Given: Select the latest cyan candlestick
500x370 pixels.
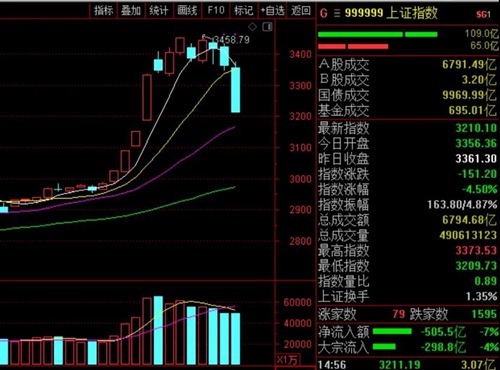Looking at the screenshot, I should pyautogui.click(x=236, y=90).
